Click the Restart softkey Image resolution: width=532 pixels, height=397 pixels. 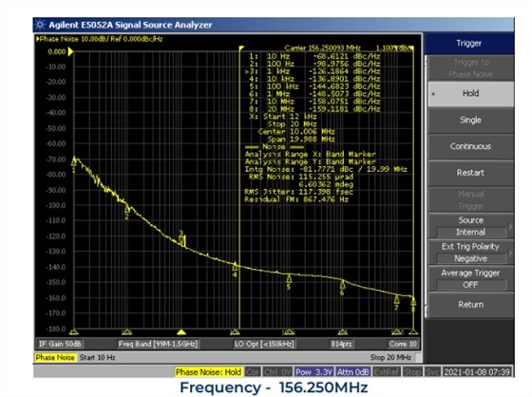(x=470, y=173)
